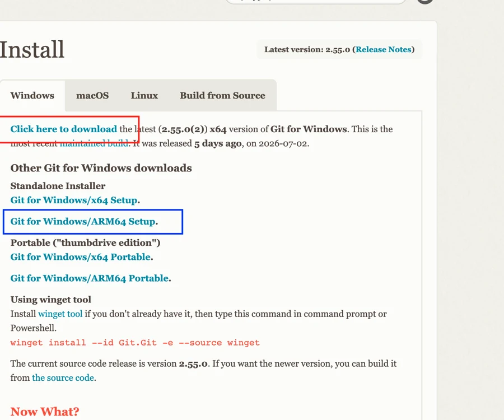Click the search field at top
The height and width of the screenshot is (420, 504).
316,2
